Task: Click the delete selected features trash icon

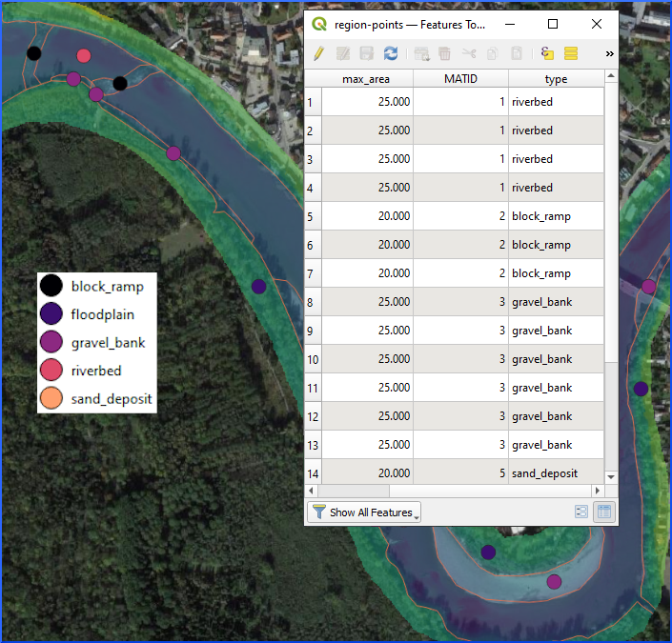Action: tap(445, 53)
